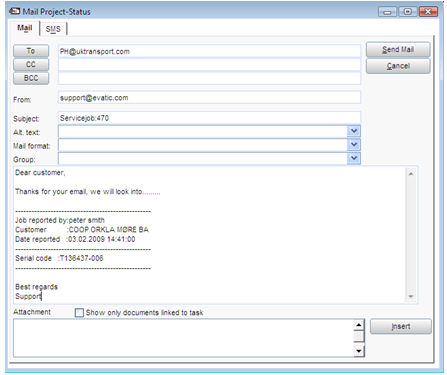Click attachment list scroll down arrow

359,351
